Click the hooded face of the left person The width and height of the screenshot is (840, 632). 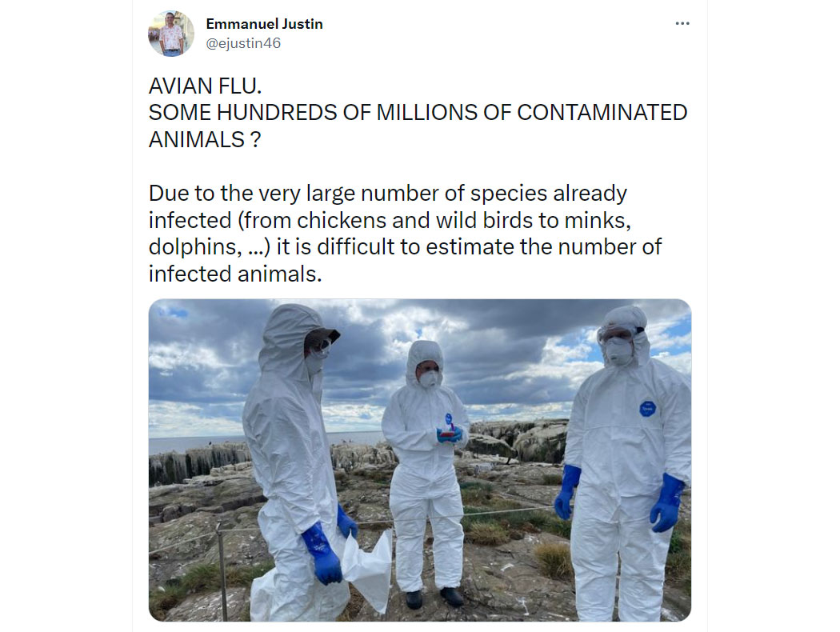pos(320,350)
